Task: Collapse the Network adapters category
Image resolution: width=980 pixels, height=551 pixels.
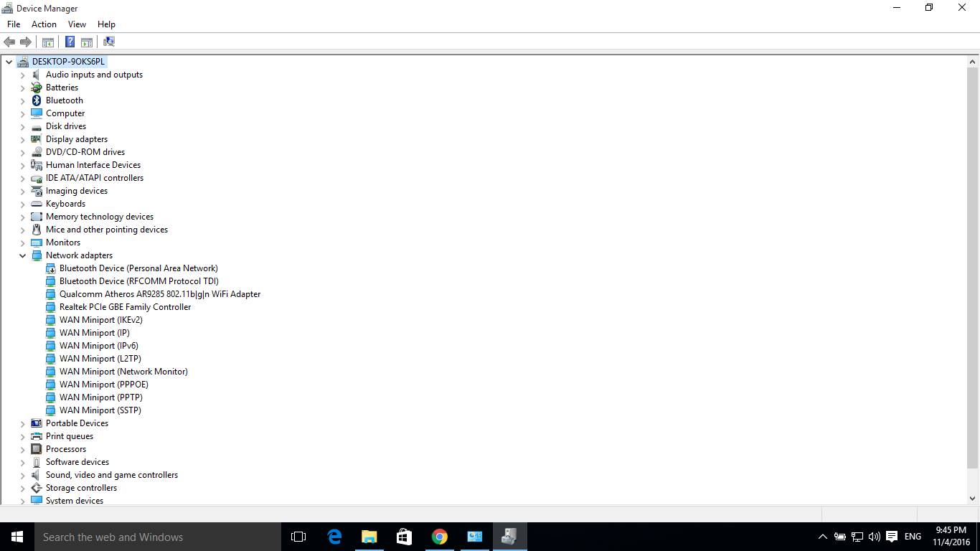Action: coord(22,255)
